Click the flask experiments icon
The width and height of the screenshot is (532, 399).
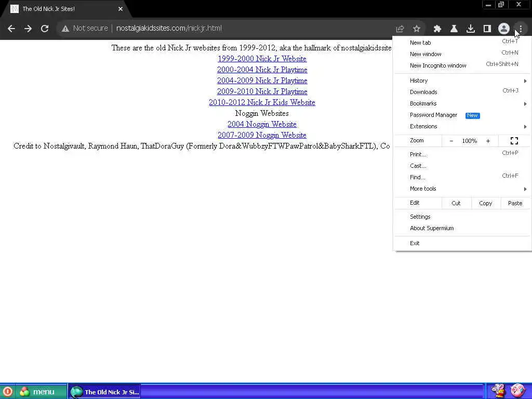454,29
